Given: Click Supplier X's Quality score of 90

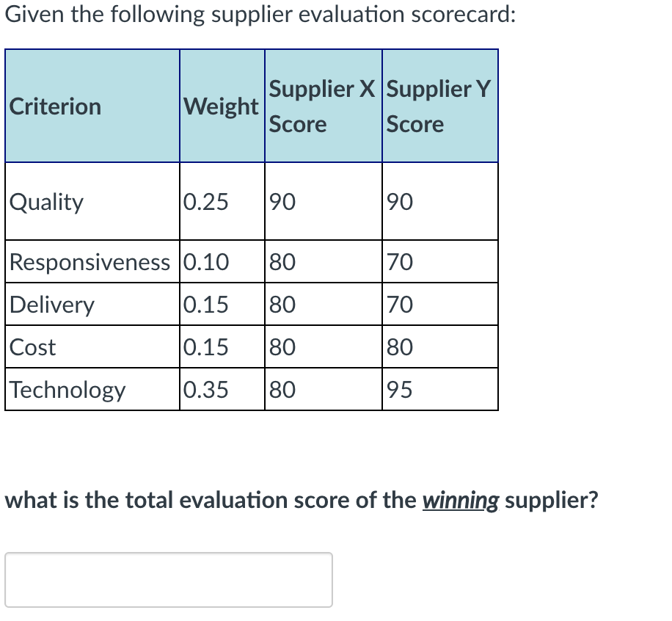Looking at the screenshot, I should 280,201.
